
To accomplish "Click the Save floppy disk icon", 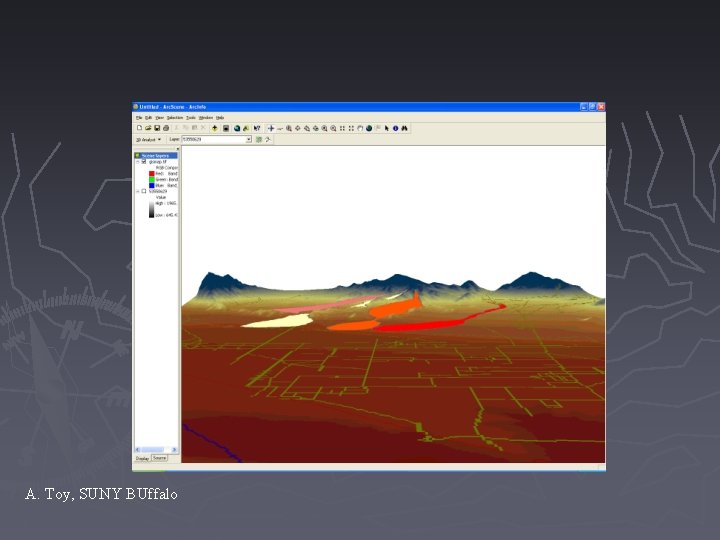I will tap(157, 128).
